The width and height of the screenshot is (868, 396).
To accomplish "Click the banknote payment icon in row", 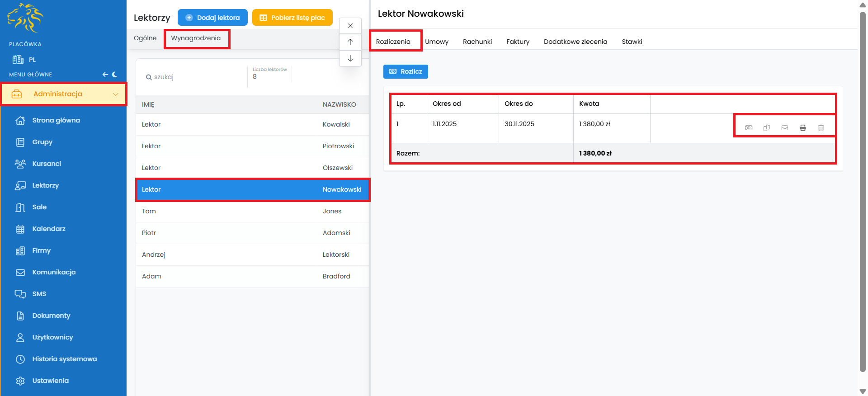I will coord(749,128).
